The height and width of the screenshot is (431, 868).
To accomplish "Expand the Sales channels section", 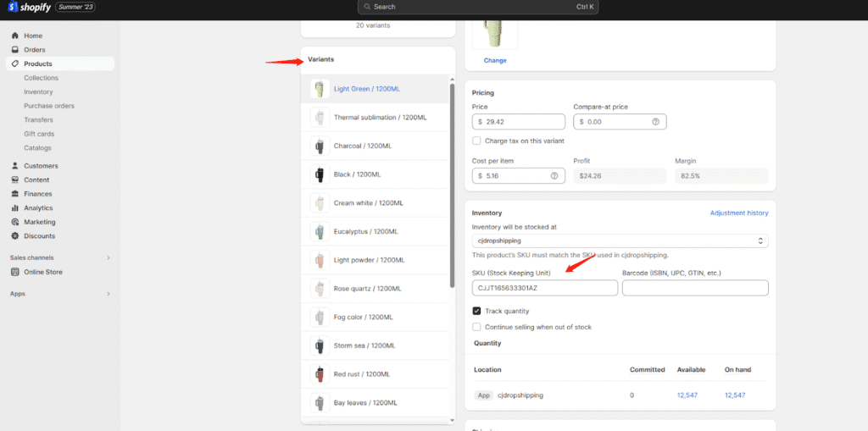I will click(108, 257).
